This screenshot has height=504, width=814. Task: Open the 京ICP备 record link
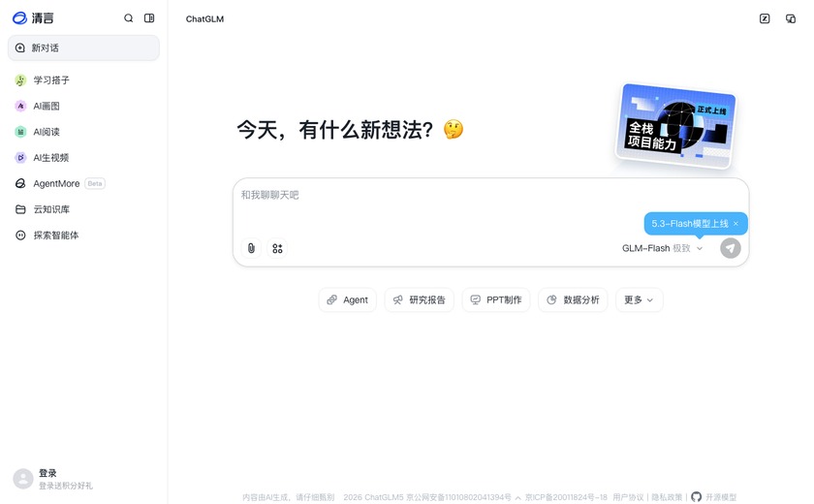click(566, 497)
